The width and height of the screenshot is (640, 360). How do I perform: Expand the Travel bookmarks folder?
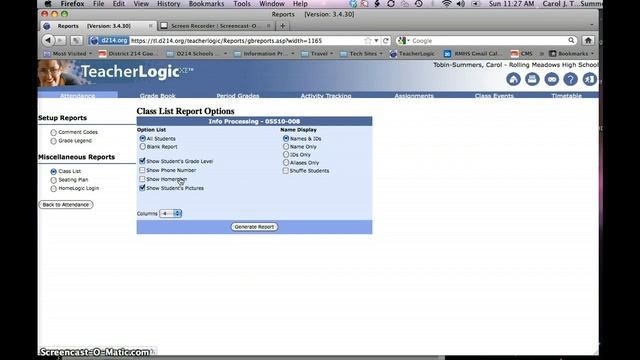[317, 53]
